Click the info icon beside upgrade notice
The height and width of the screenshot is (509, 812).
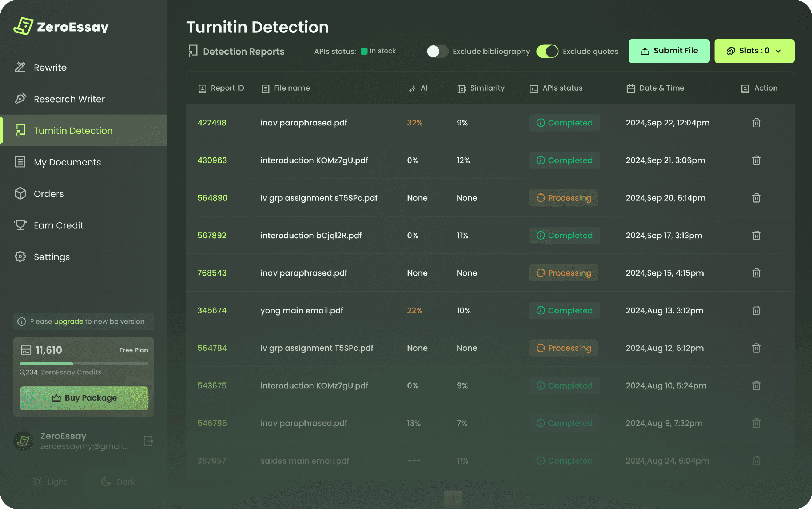click(x=22, y=321)
